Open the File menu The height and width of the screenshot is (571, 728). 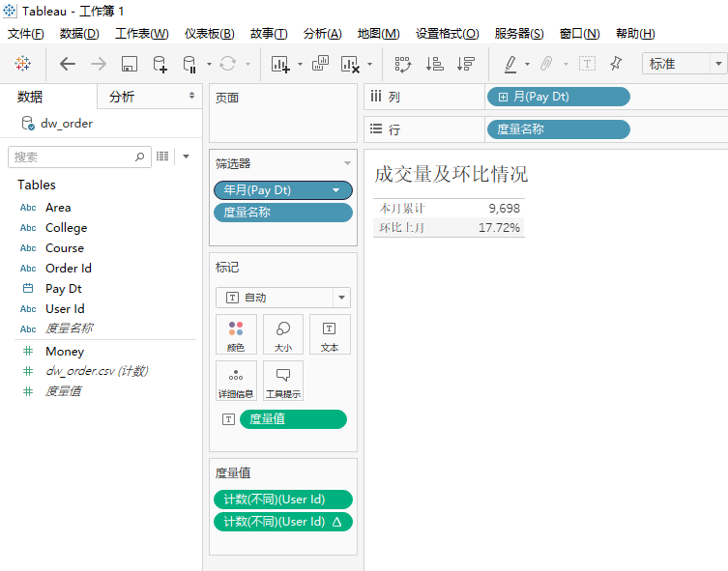pos(26,34)
